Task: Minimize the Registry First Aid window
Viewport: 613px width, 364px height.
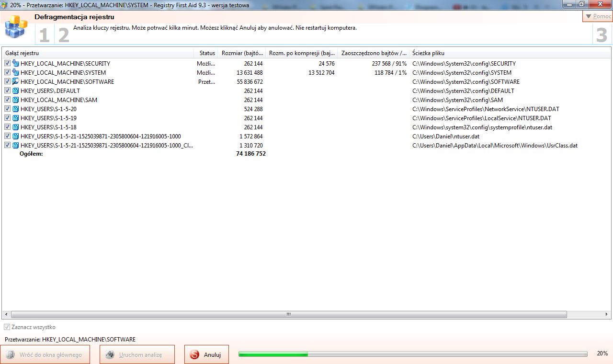Action: (569, 4)
